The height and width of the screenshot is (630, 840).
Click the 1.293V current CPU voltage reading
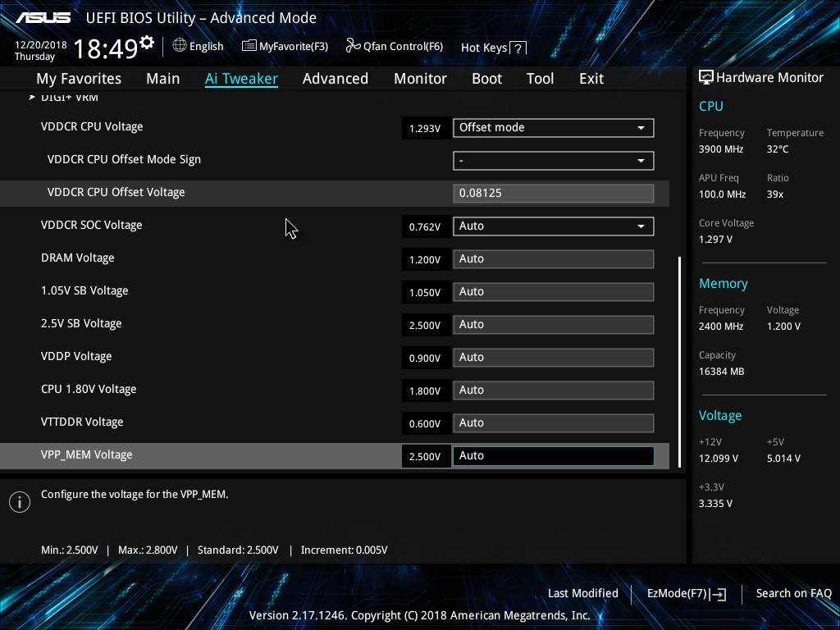(425, 129)
